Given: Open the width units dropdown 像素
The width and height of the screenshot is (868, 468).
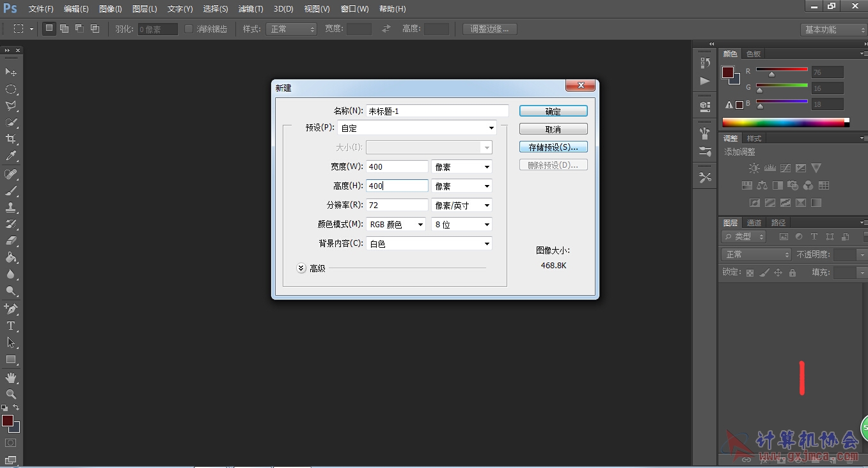Looking at the screenshot, I should pyautogui.click(x=462, y=166).
